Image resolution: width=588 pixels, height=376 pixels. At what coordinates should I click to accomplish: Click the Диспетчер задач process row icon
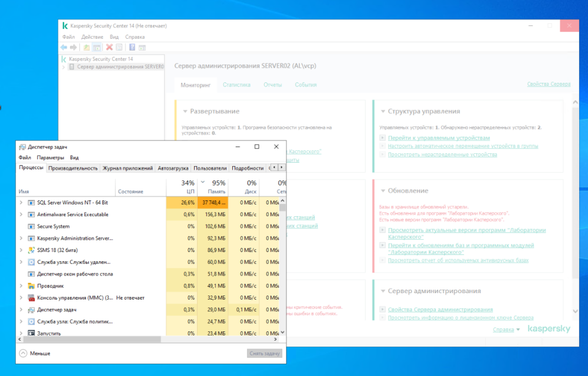pos(32,310)
